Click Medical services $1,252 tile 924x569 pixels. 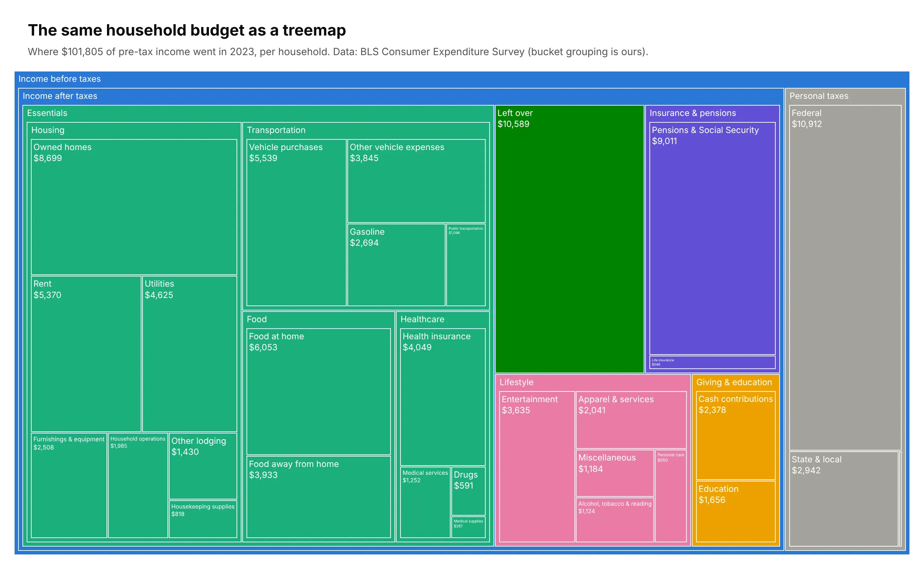click(x=425, y=502)
